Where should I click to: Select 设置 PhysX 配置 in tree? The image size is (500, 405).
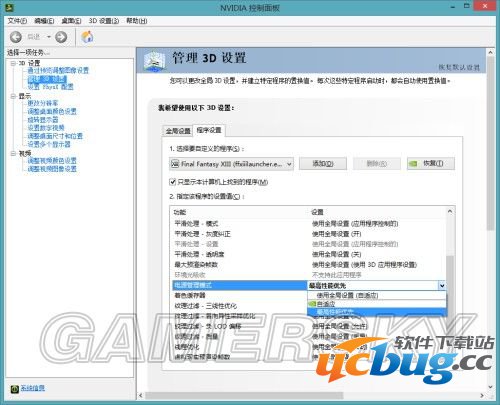50,87
